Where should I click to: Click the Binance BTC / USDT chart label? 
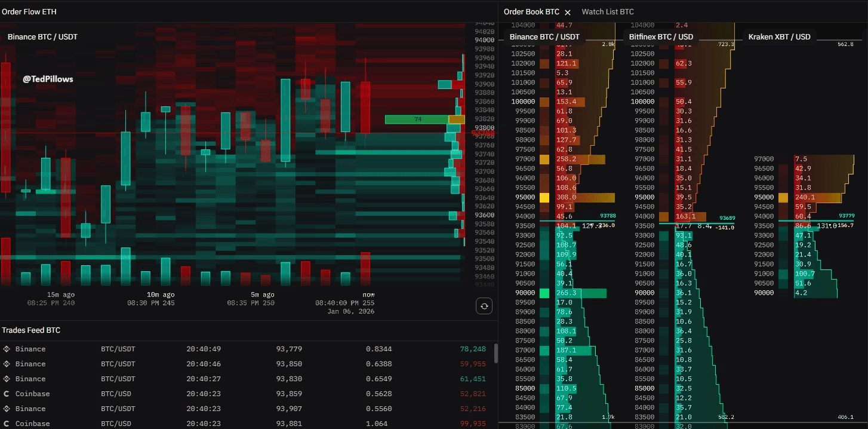tap(42, 37)
